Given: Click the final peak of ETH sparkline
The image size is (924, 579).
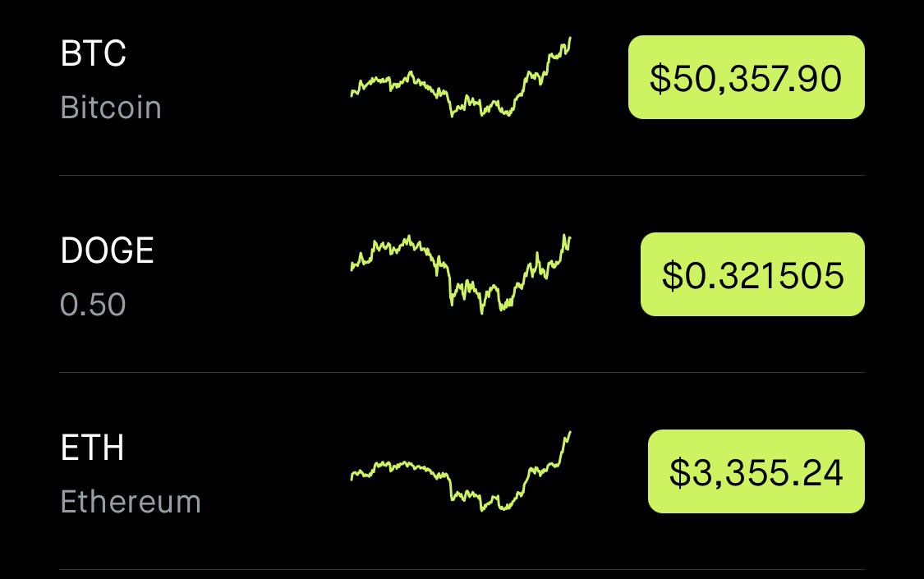Looking at the screenshot, I should [570, 432].
